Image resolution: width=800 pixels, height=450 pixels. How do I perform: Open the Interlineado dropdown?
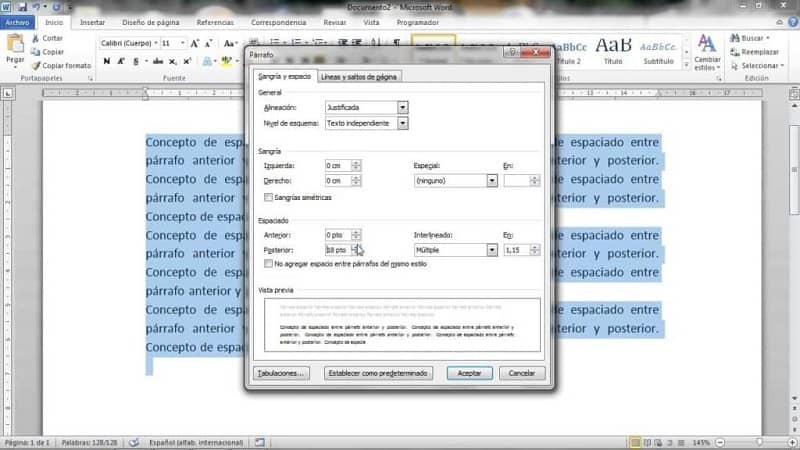point(492,250)
